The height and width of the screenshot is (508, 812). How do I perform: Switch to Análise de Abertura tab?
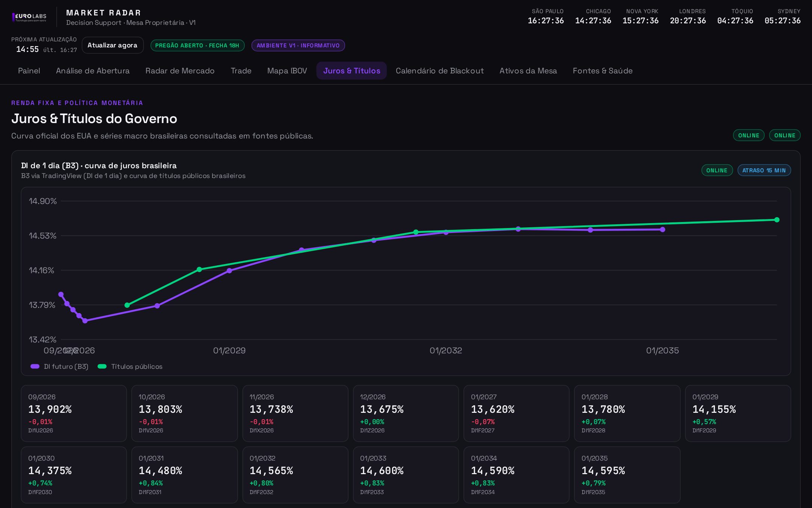pyautogui.click(x=93, y=71)
